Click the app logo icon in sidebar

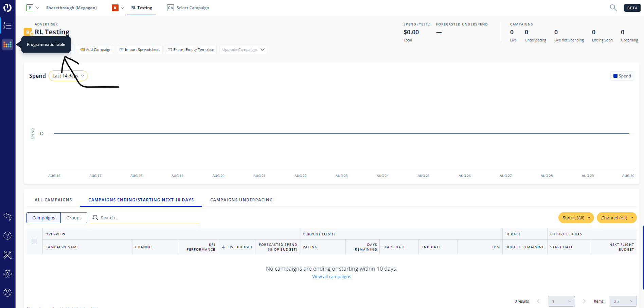pos(7,7)
